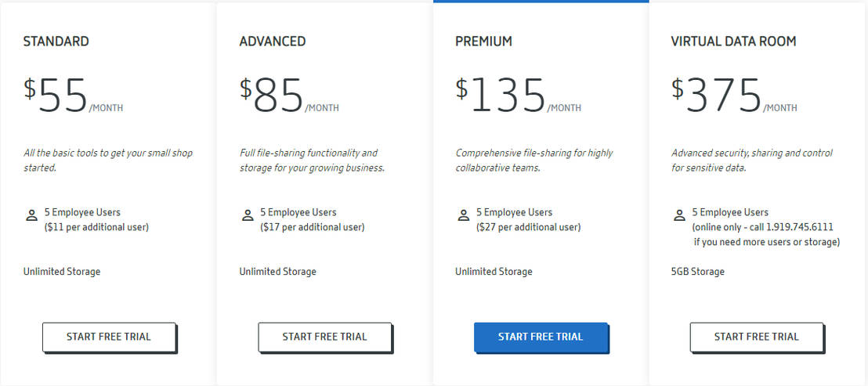Viewport: 868px width, 386px height.
Task: Click the user icon in Premium plan
Action: [x=463, y=215]
